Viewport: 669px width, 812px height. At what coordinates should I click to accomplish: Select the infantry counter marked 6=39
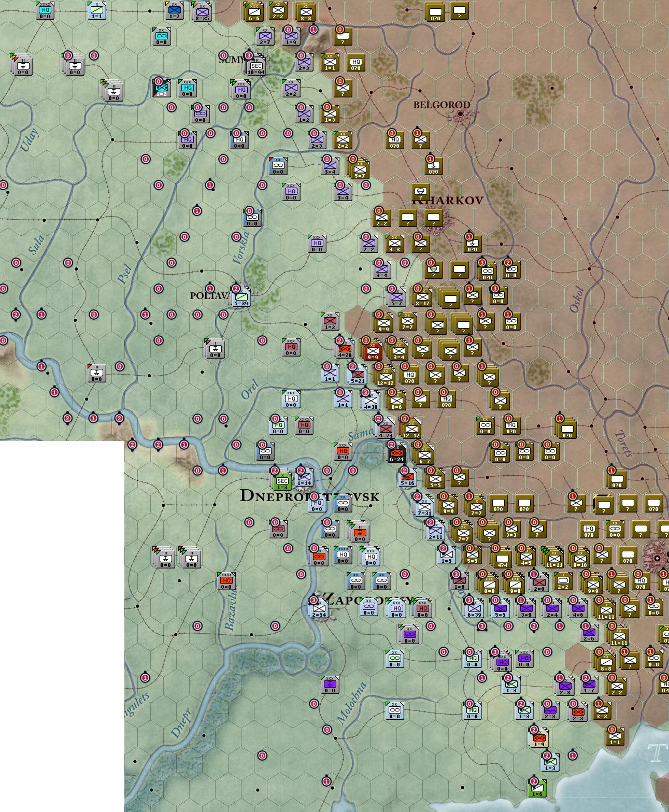point(474,609)
